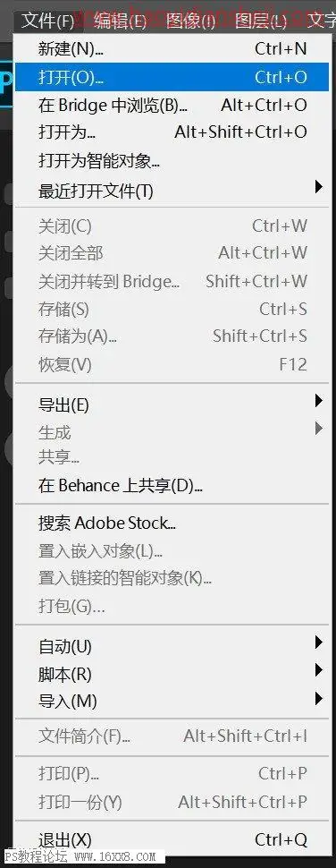
Task: Choose 搜索 Adobe Stock... entry
Action: pos(172,523)
